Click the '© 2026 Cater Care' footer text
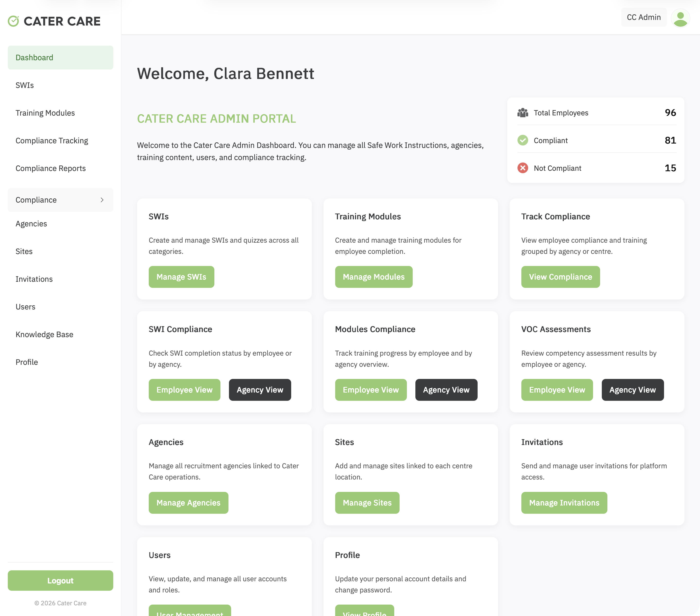Viewport: 700px width, 616px height. point(60,603)
